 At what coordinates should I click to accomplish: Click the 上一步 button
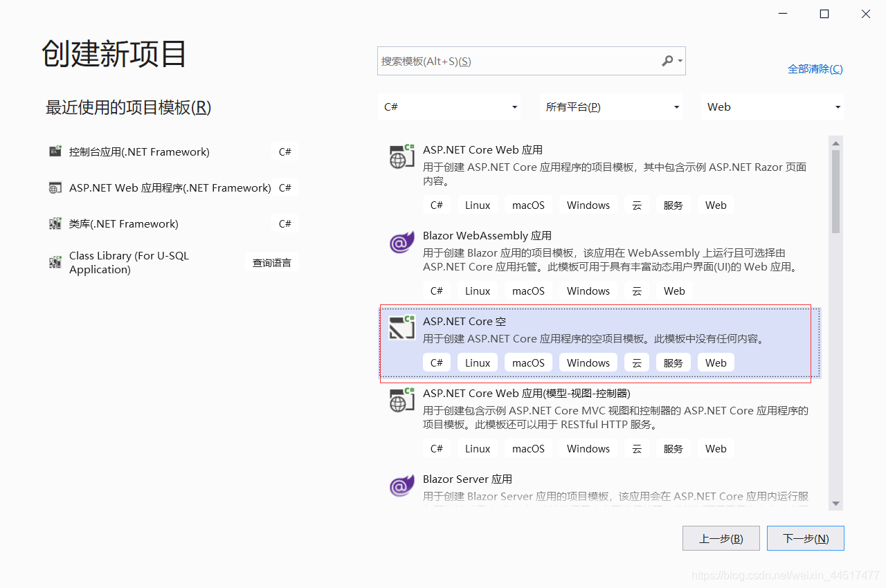coord(721,538)
